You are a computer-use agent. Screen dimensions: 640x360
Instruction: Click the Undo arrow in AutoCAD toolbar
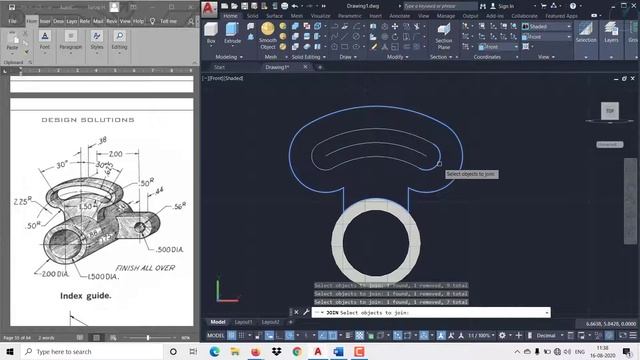tap(295, 6)
